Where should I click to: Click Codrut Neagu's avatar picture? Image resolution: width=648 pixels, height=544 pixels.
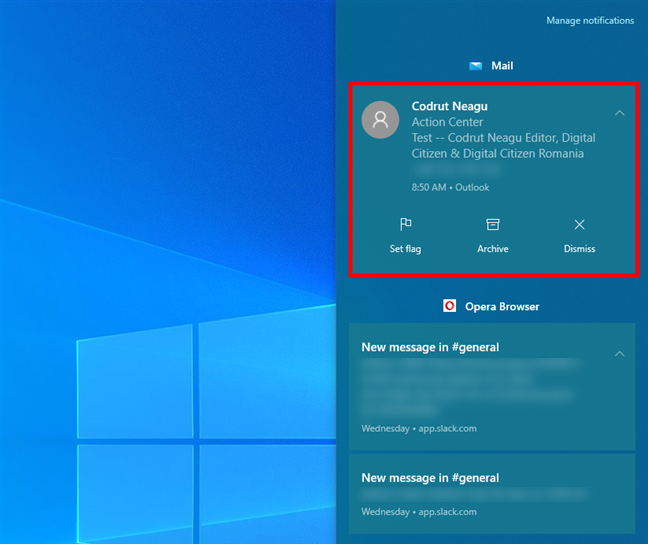pyautogui.click(x=380, y=120)
